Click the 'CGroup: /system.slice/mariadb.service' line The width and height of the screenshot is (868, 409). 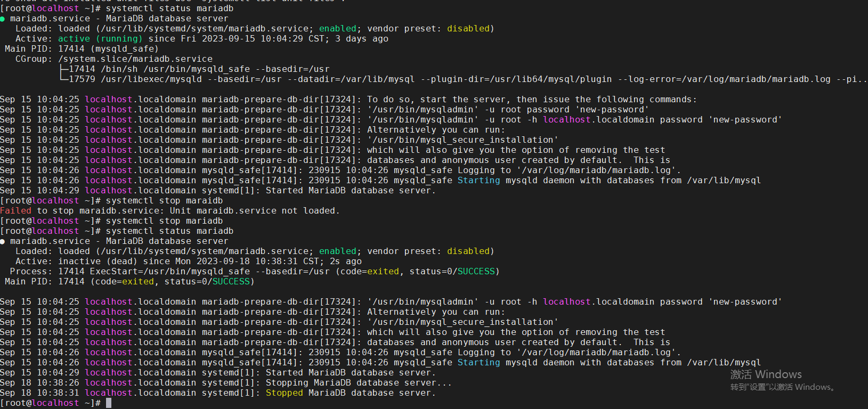113,59
